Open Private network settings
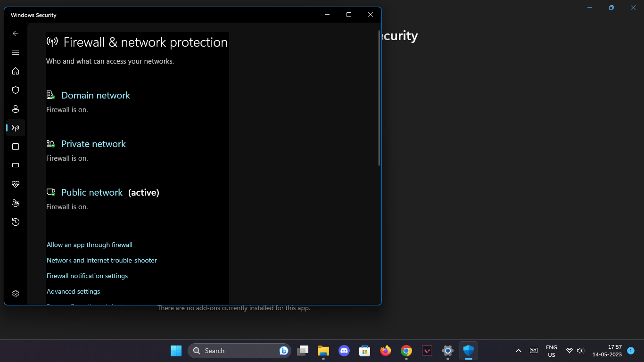 tap(93, 144)
